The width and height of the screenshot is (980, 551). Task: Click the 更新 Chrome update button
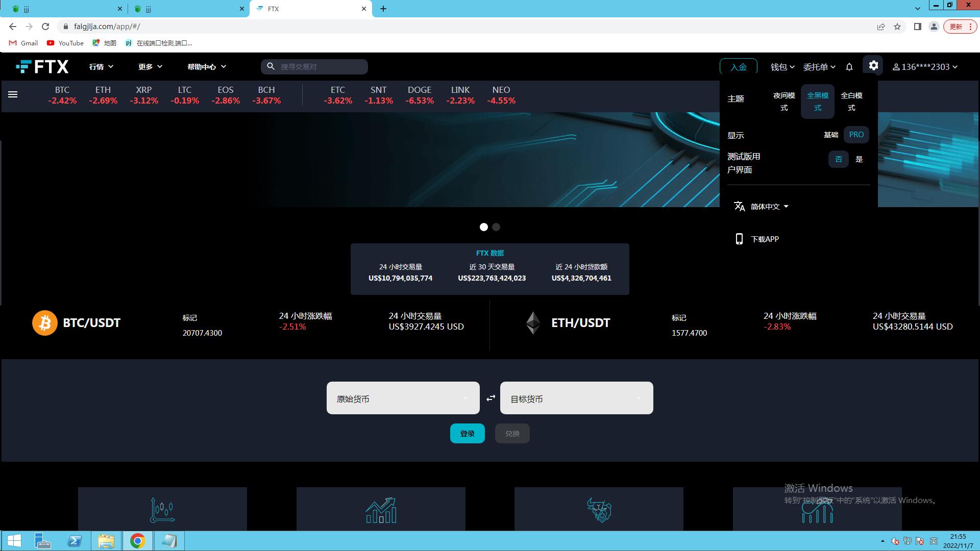[x=960, y=27]
